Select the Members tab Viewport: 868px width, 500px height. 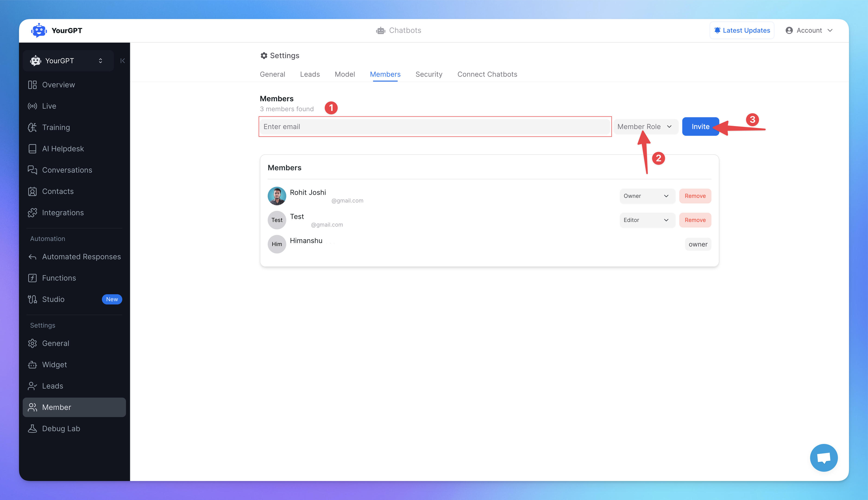pos(385,74)
